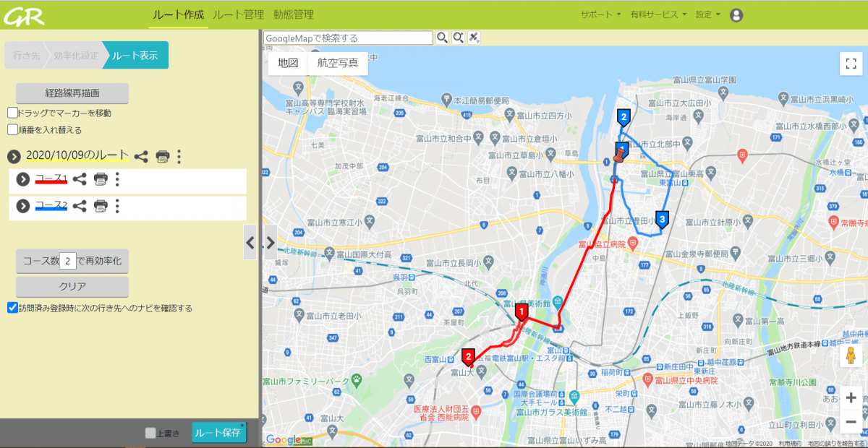Click the share icon for コース1
The image size is (868, 448).
click(80, 179)
